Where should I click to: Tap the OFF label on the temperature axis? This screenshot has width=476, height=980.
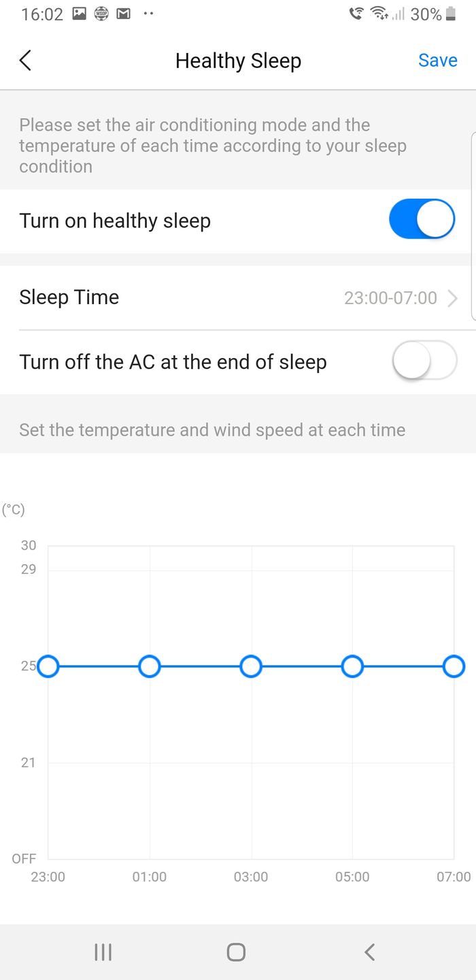pos(24,859)
